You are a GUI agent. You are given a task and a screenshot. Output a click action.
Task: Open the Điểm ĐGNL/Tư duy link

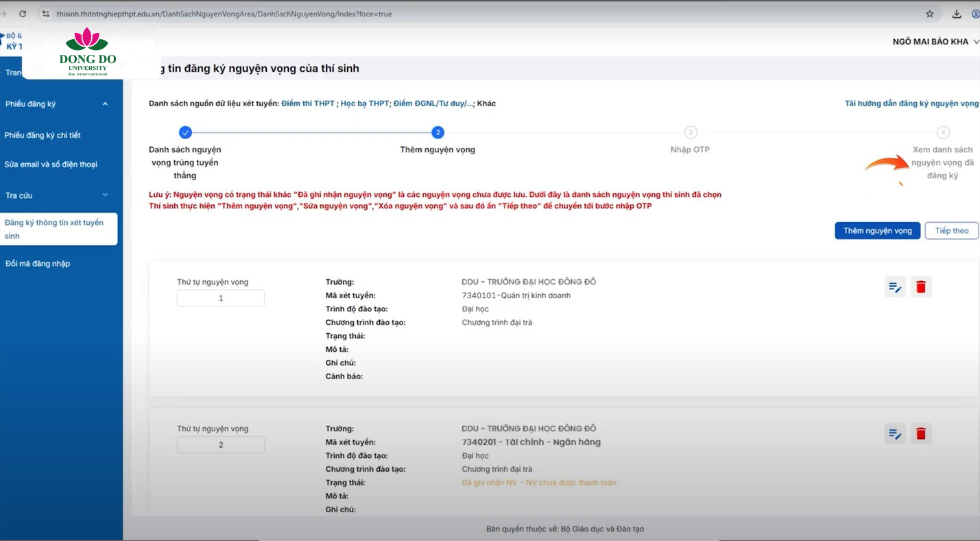(x=433, y=104)
